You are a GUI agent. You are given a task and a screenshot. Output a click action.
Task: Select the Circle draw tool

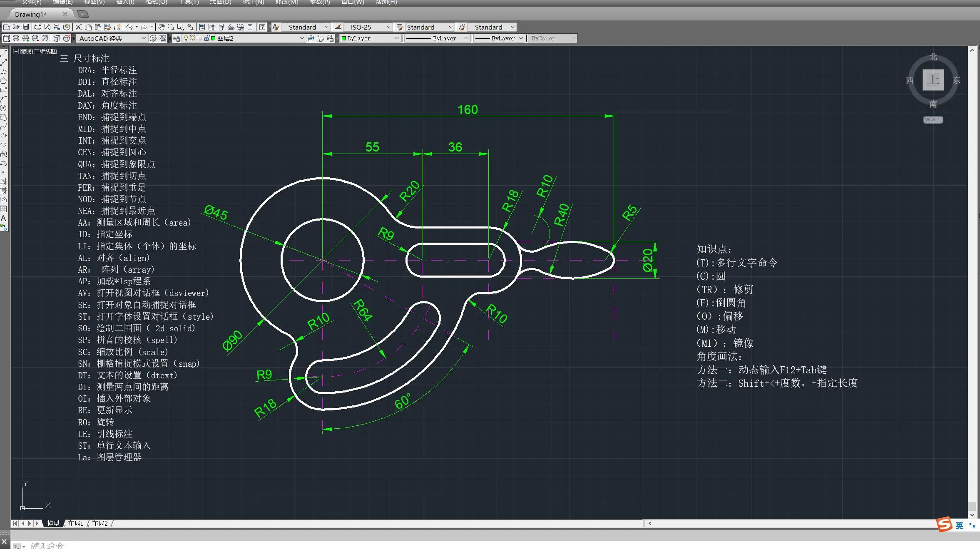[x=4, y=108]
